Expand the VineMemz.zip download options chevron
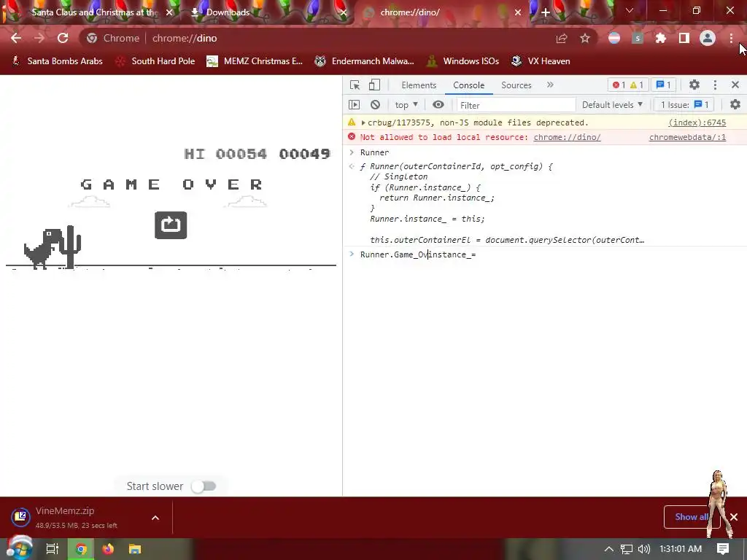The height and width of the screenshot is (560, 747). [x=155, y=518]
